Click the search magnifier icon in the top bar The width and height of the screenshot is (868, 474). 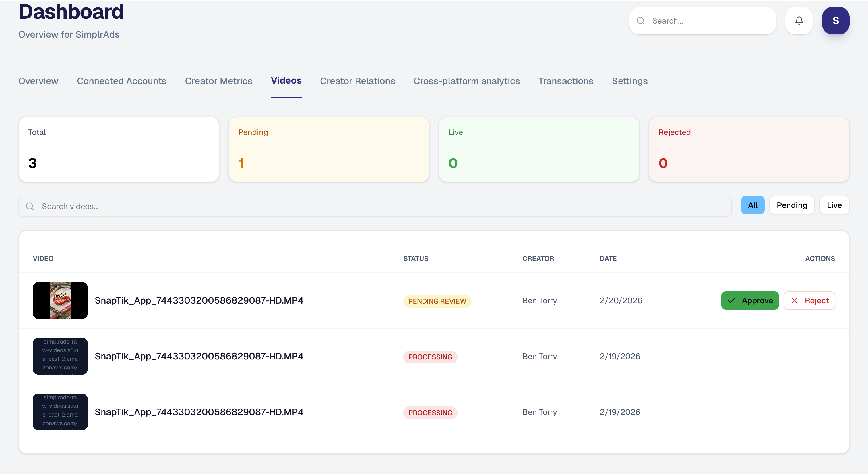click(x=641, y=21)
